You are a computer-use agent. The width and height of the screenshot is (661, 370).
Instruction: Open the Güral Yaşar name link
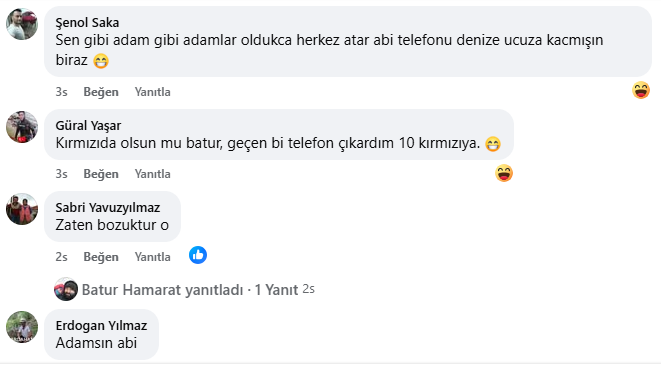pyautogui.click(x=88, y=125)
